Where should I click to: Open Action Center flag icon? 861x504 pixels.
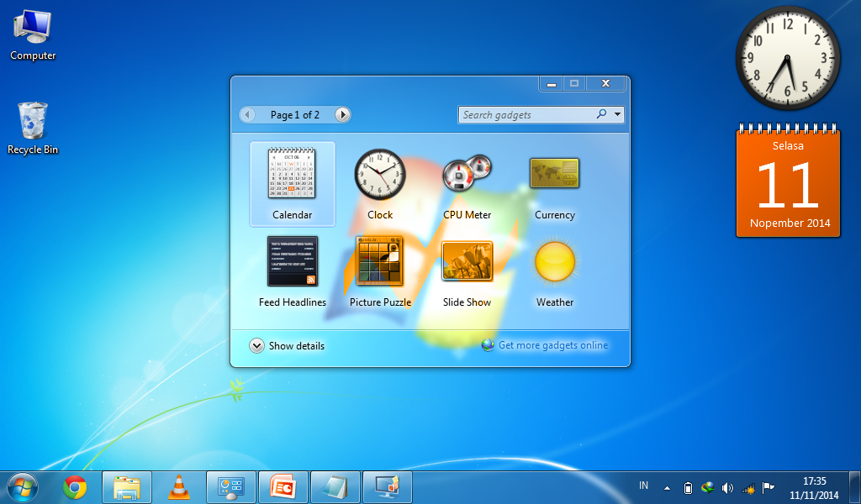[x=769, y=487]
